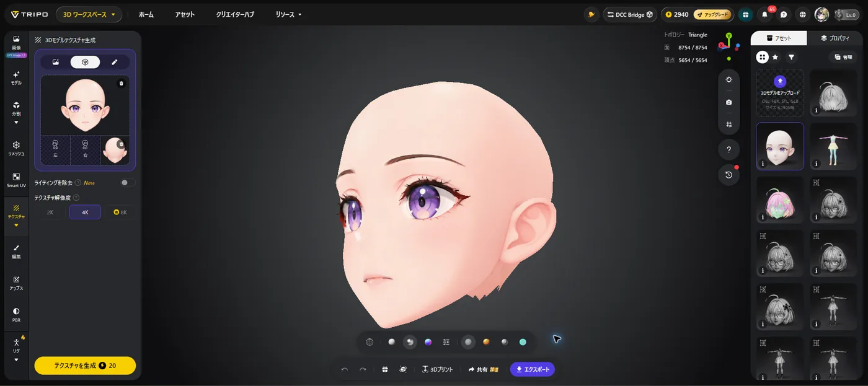Viewport: 868px width, 386px height.
Task: Click the viewport help question mark button
Action: pyautogui.click(x=729, y=149)
